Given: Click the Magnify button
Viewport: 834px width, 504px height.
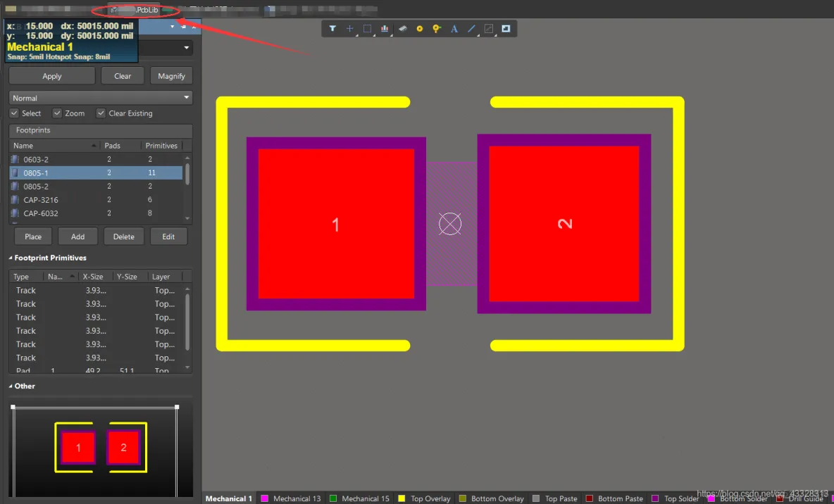Looking at the screenshot, I should 171,75.
